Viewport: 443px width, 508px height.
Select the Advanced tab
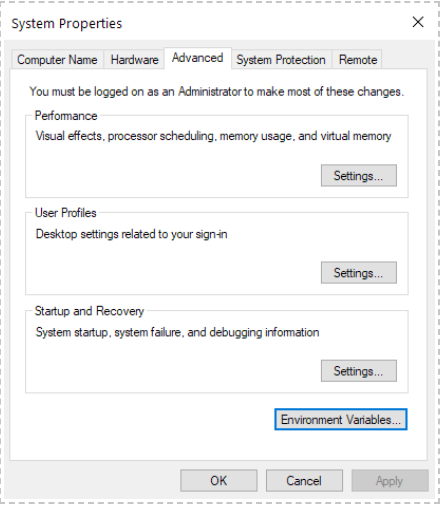point(198,58)
